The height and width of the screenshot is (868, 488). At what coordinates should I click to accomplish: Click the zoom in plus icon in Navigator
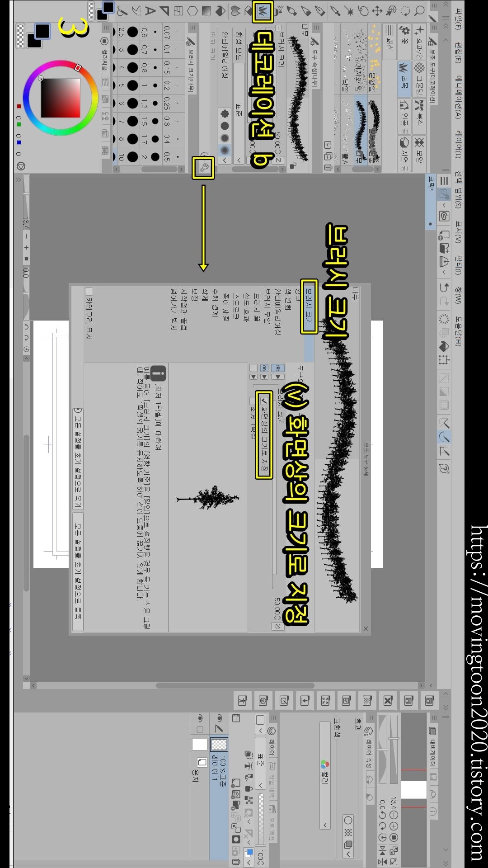[394, 826]
